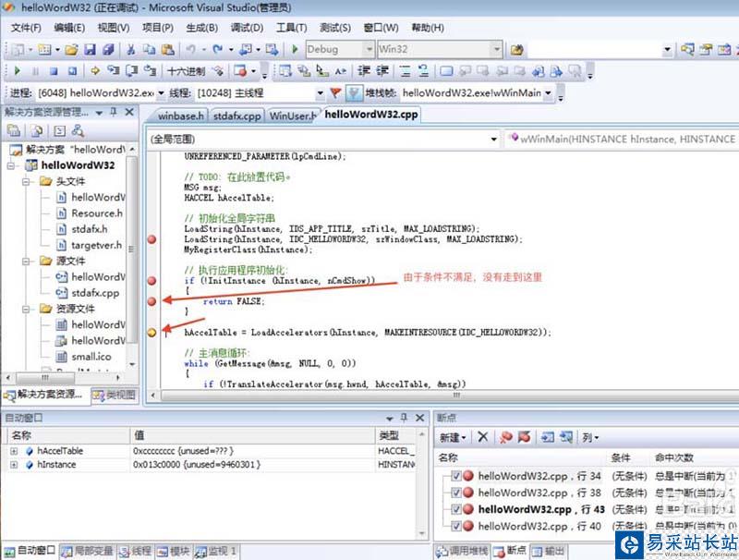Screen dimensions: 739x560
Task: Open the (全局范围) scope dropdown
Action: tap(493, 139)
